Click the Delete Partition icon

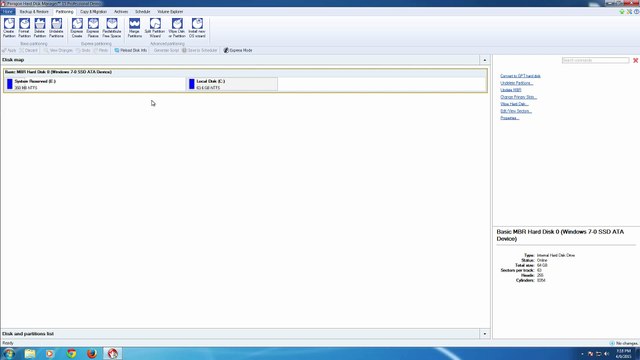click(x=40, y=28)
